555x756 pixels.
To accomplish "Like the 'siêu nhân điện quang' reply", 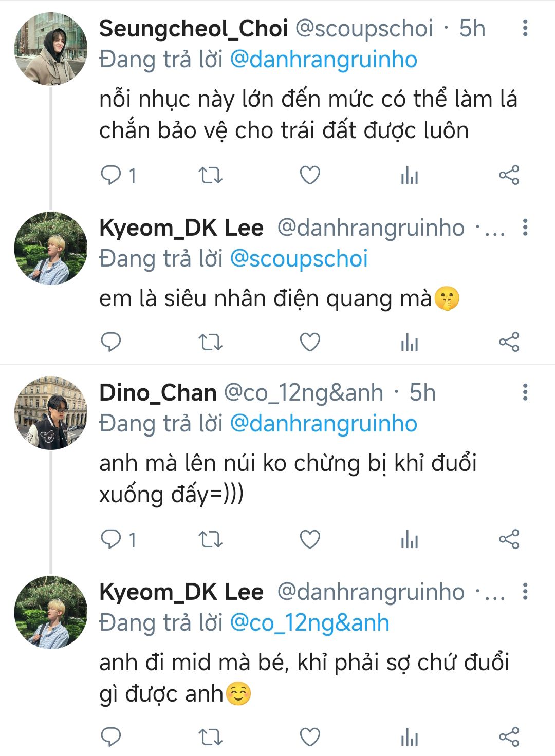I will click(310, 342).
